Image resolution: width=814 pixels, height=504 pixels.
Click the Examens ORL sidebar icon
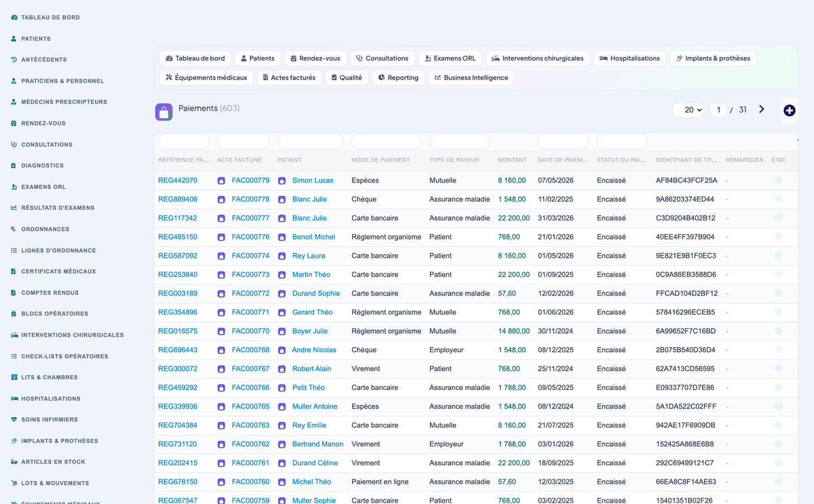tap(14, 187)
